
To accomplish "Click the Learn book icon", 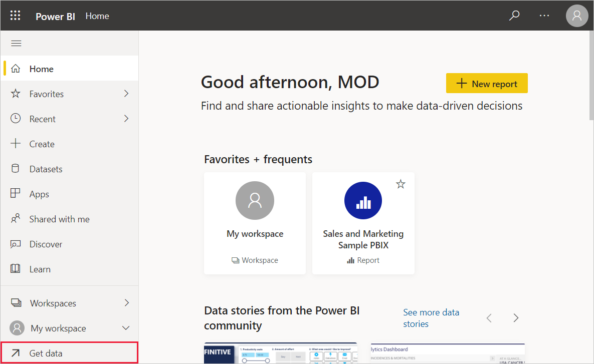I will coord(16,269).
